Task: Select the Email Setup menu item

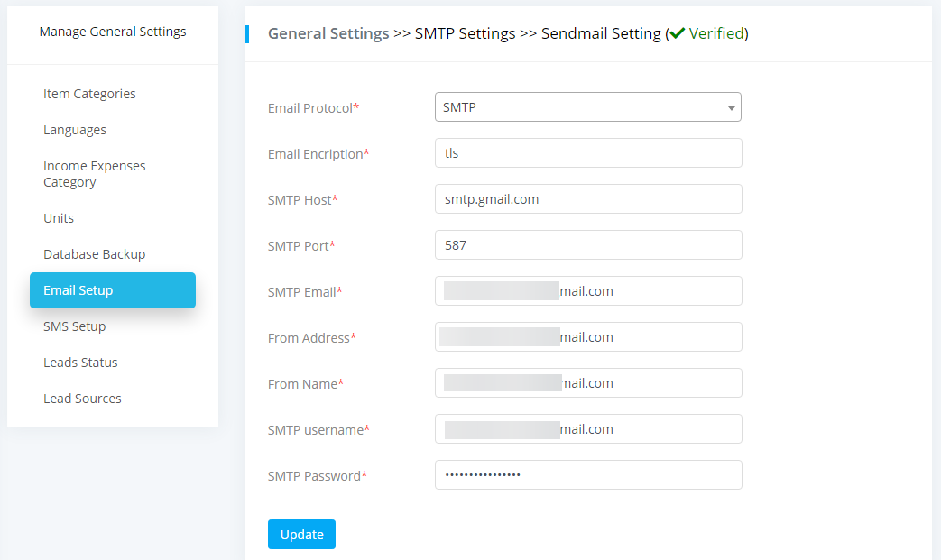Action: click(112, 290)
